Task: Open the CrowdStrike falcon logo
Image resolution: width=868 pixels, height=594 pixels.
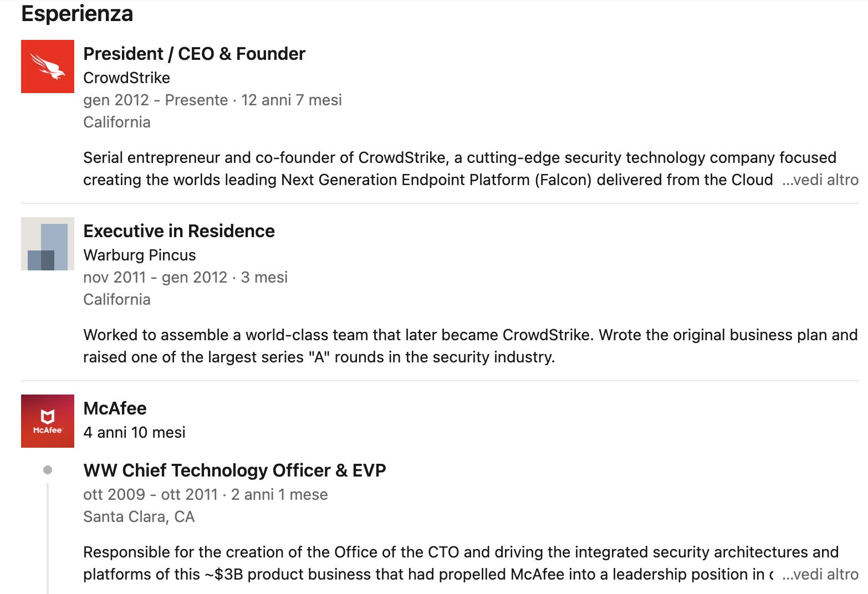Action: point(48,66)
